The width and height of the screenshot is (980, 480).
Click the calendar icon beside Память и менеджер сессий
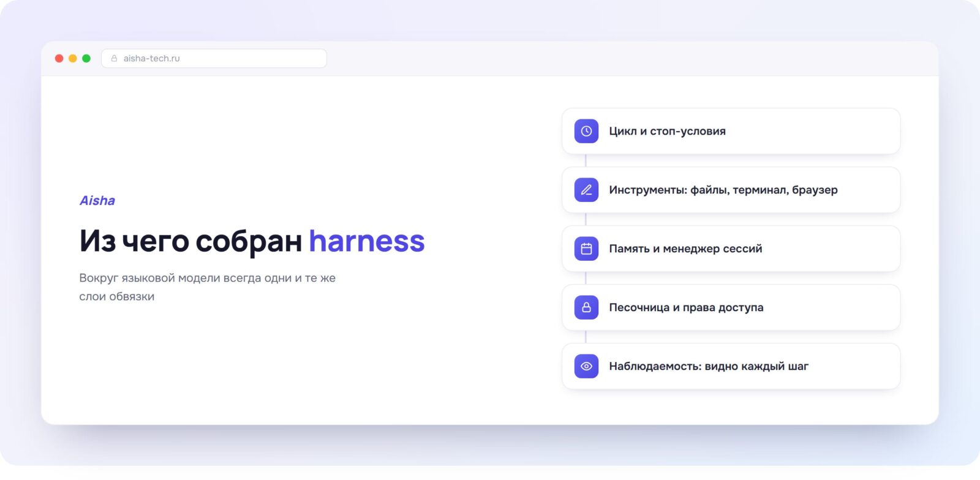[586, 249]
